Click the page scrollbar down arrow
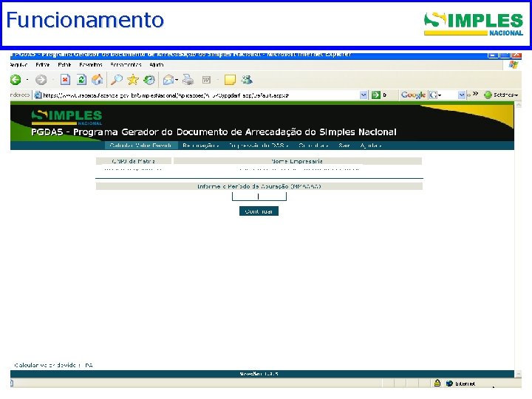The height and width of the screenshot is (399, 532). (518, 374)
